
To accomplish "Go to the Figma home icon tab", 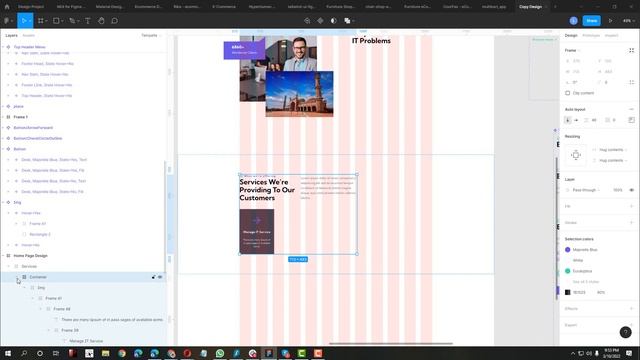I will coord(7,7).
